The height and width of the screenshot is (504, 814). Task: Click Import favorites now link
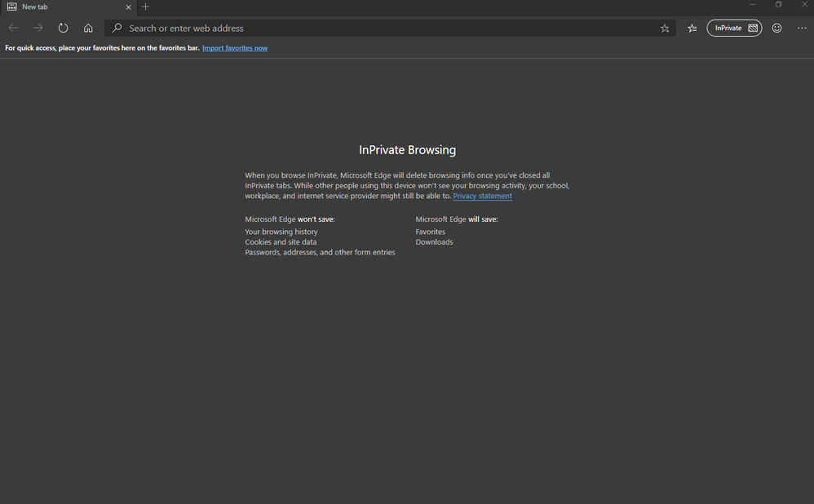(x=235, y=48)
